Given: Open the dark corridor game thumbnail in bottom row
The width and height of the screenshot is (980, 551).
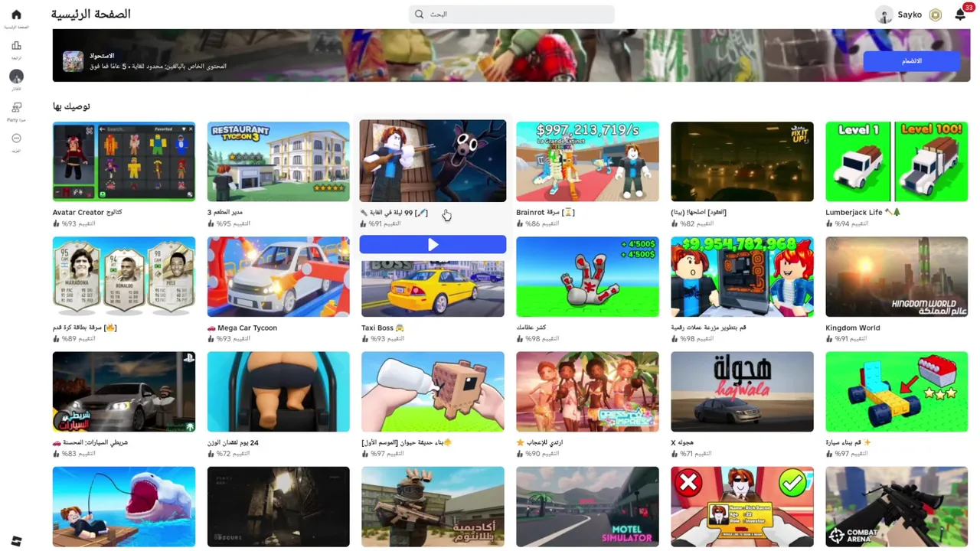Looking at the screenshot, I should 279,507.
